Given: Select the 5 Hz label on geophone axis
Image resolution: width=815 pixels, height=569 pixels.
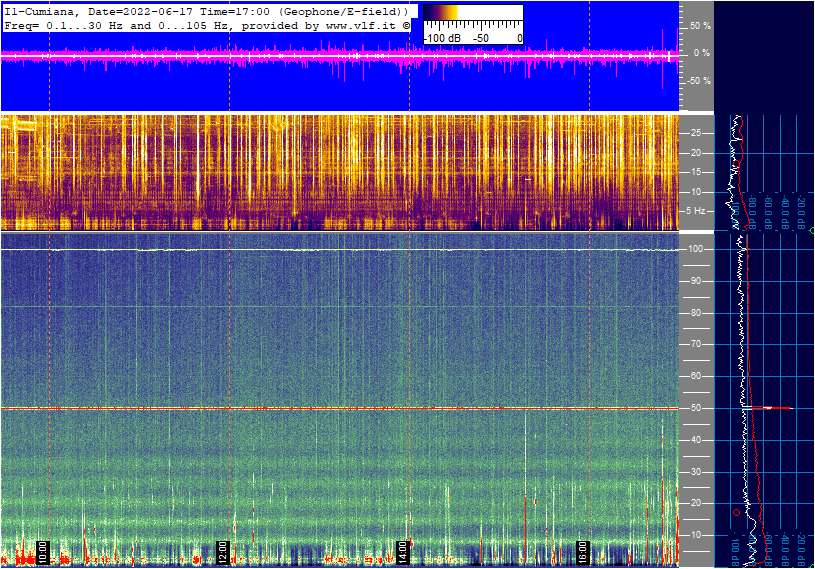Looking at the screenshot, I should pyautogui.click(x=693, y=211).
